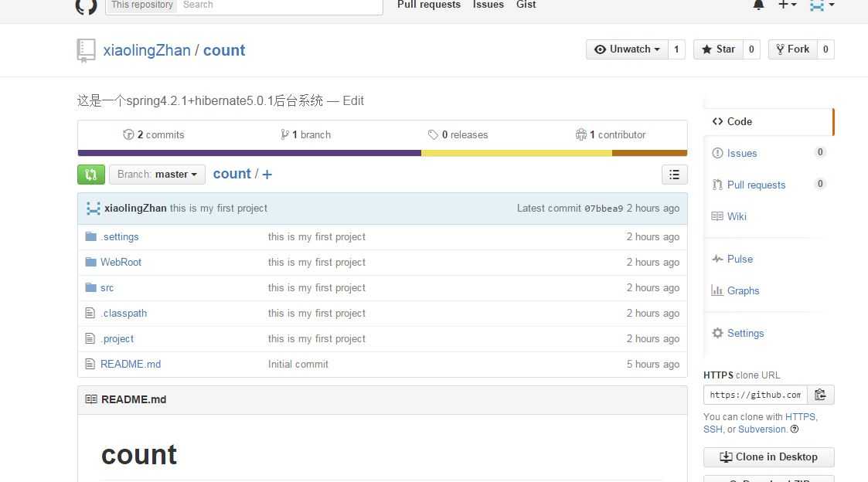Viewport: 868px width, 482px height.
Task: Open the Initial commit message link
Action: pos(298,364)
